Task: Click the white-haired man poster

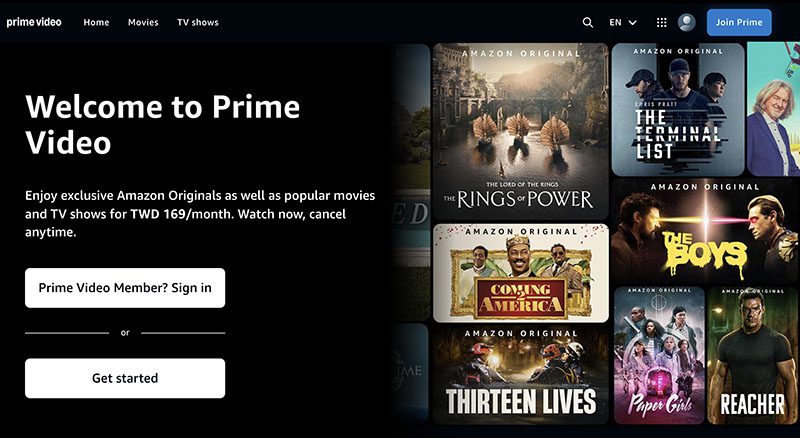Action: click(773, 109)
